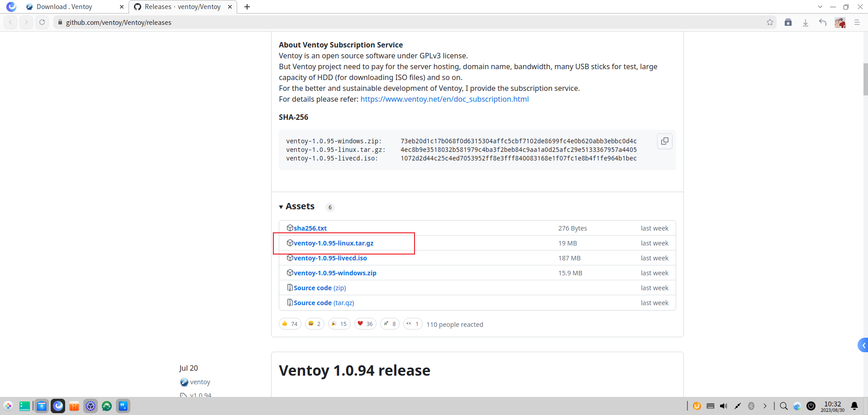
Task: Open the downloads arrow icon in the browser toolbar
Action: (806, 22)
